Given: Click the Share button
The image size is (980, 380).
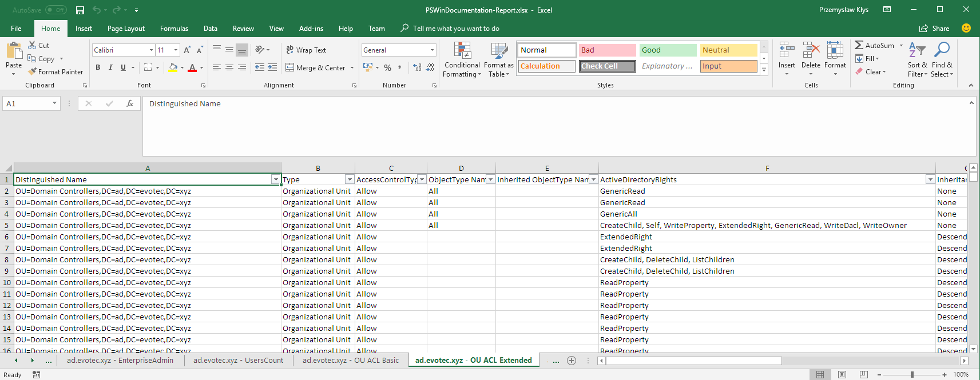Looking at the screenshot, I should coord(934,29).
